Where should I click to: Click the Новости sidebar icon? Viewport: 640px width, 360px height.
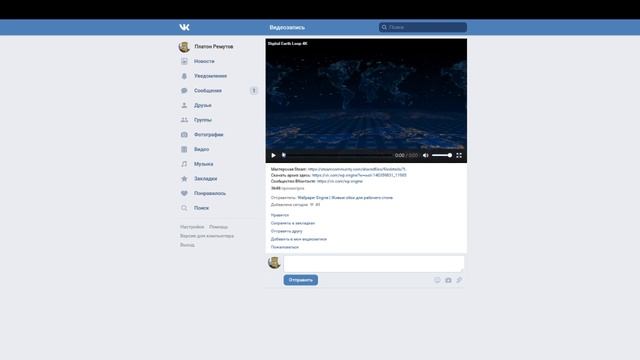[x=184, y=61]
